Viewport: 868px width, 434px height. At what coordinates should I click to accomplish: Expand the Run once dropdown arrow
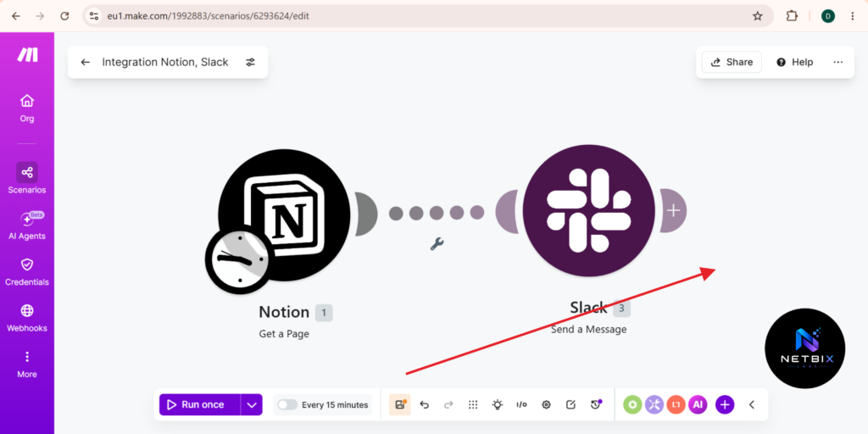pyautogui.click(x=251, y=404)
